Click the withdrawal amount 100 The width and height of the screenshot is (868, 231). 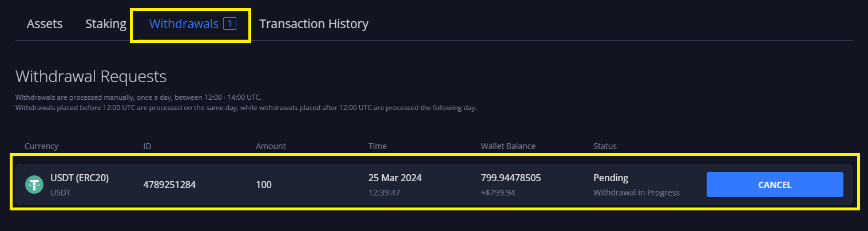tap(264, 185)
